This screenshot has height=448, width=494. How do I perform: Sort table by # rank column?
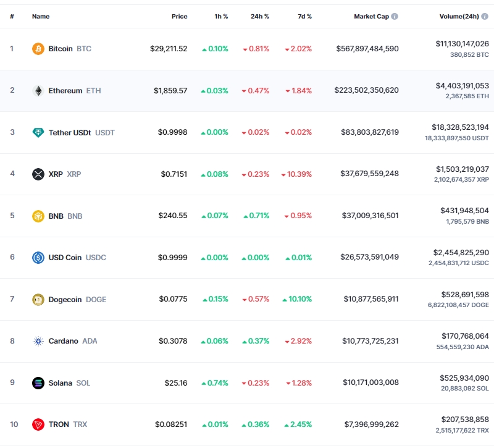tap(12, 17)
